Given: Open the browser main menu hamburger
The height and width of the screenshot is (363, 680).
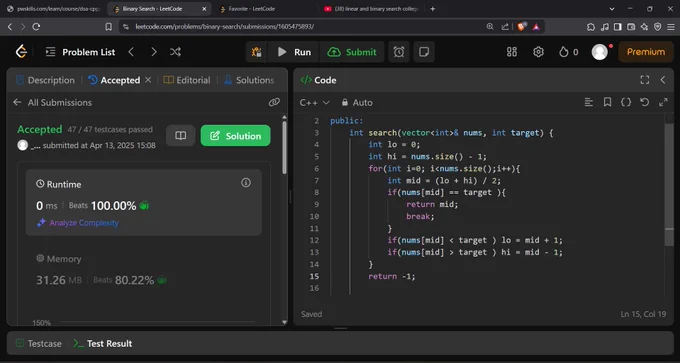Looking at the screenshot, I should (670, 27).
